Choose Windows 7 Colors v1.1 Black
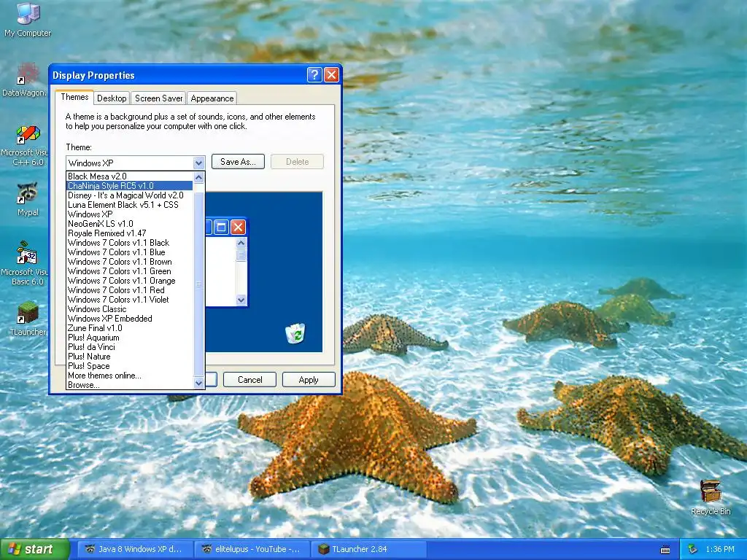Image resolution: width=747 pixels, height=560 pixels. pos(130,243)
